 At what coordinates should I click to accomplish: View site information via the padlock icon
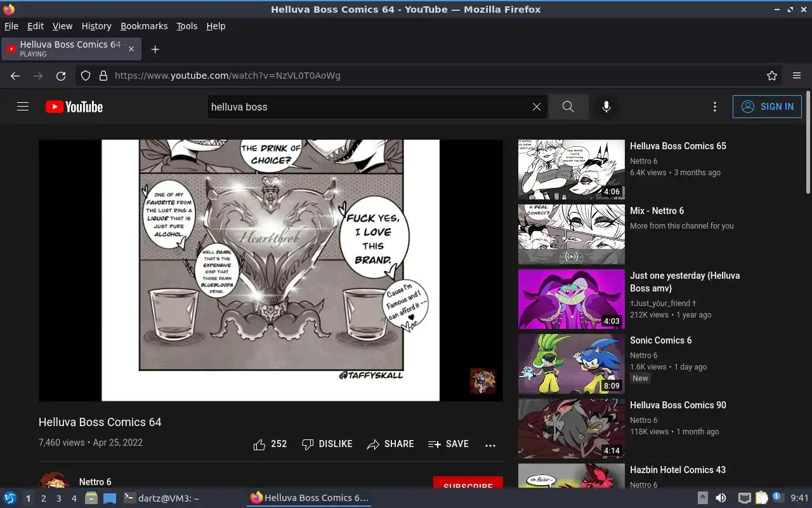(x=103, y=76)
